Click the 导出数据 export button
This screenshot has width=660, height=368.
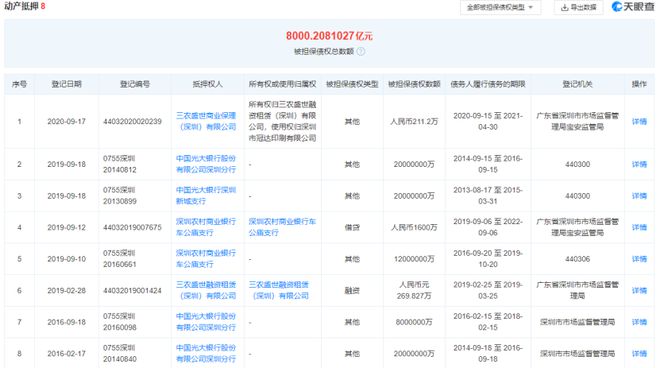(578, 7)
